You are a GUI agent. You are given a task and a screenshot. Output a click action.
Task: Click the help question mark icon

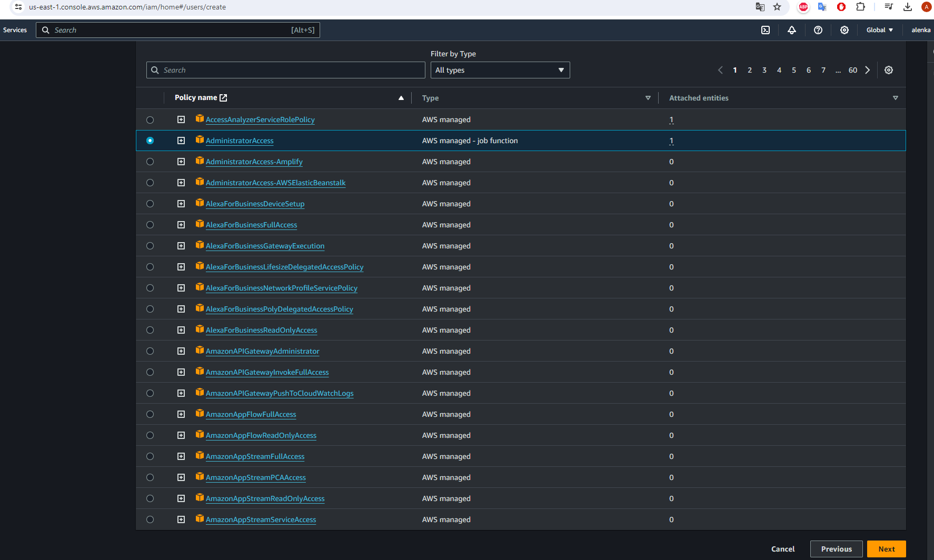tap(818, 30)
